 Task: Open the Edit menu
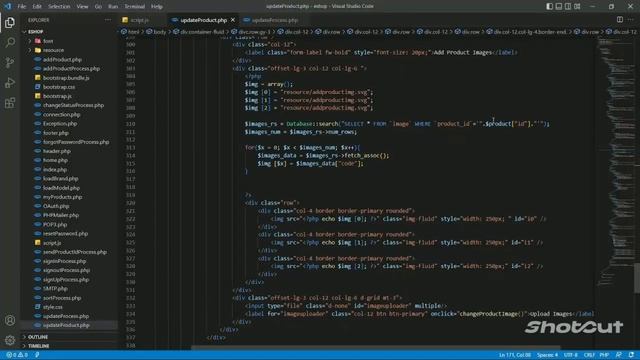[x=37, y=6]
